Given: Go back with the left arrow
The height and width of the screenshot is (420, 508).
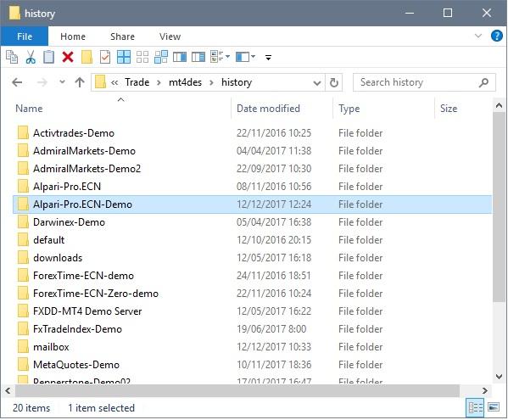Looking at the screenshot, I should [17, 82].
